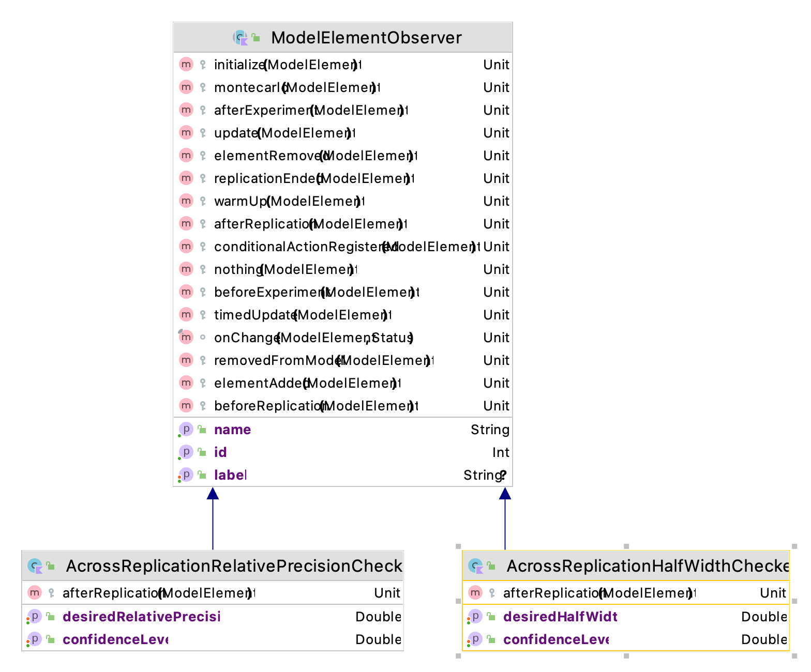Screen dimensions: 811x672
Task: Click the method icon beside elementAdded
Action: pos(186,383)
